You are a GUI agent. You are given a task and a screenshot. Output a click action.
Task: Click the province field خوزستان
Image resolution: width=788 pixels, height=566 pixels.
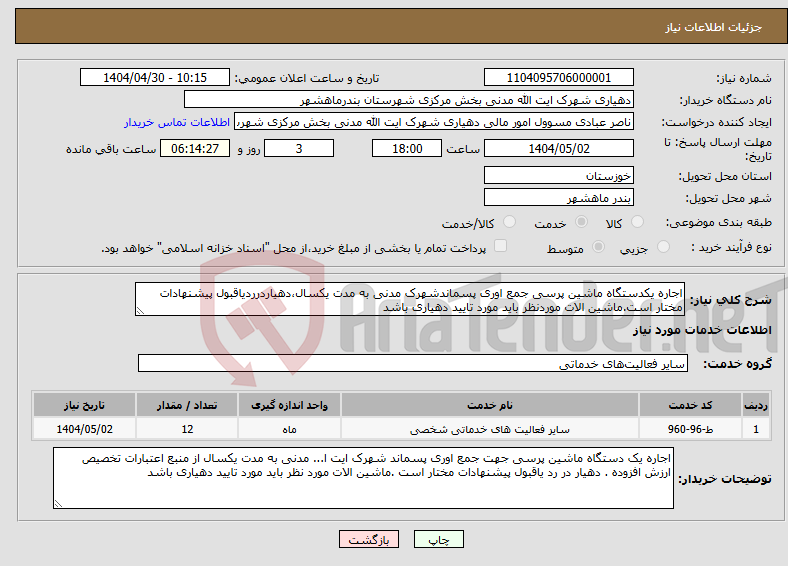tap(559, 175)
